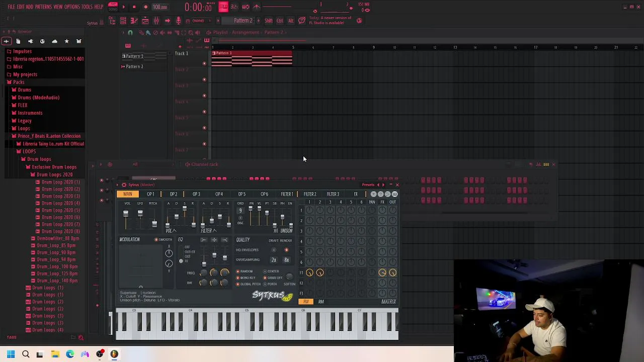Click the Sytrus gear settings icon
Image resolution: width=644 pixels, height=362 pixels.
[124, 185]
